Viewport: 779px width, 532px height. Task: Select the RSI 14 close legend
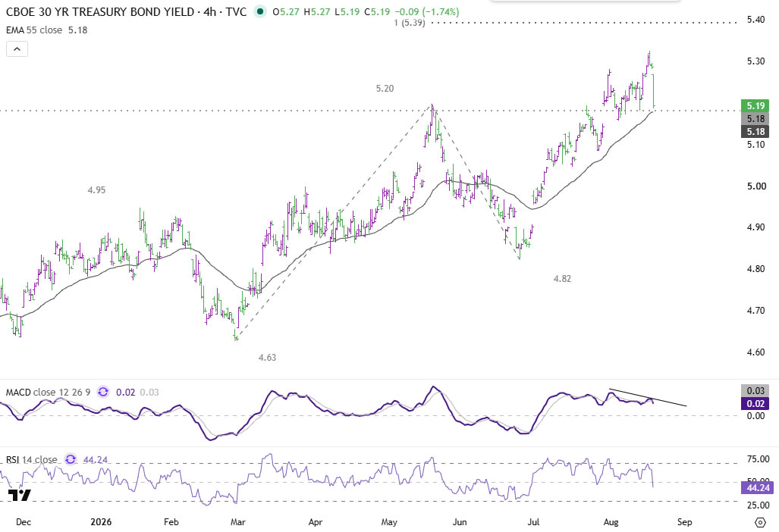click(32, 459)
